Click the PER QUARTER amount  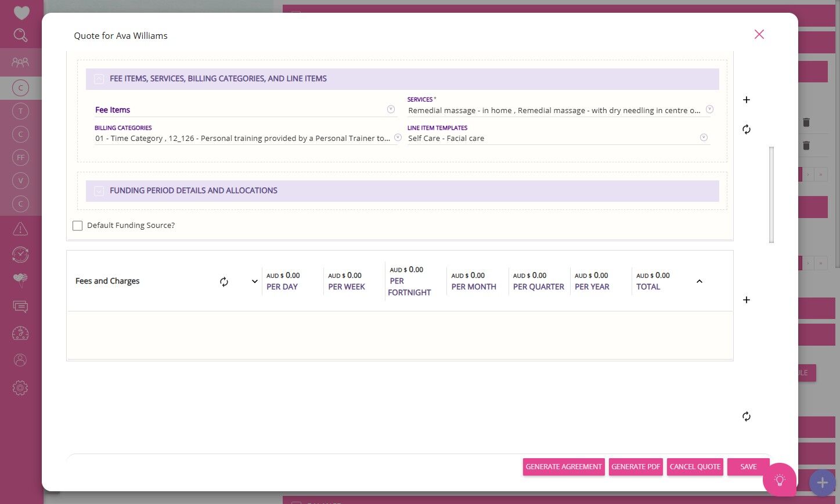click(x=529, y=275)
